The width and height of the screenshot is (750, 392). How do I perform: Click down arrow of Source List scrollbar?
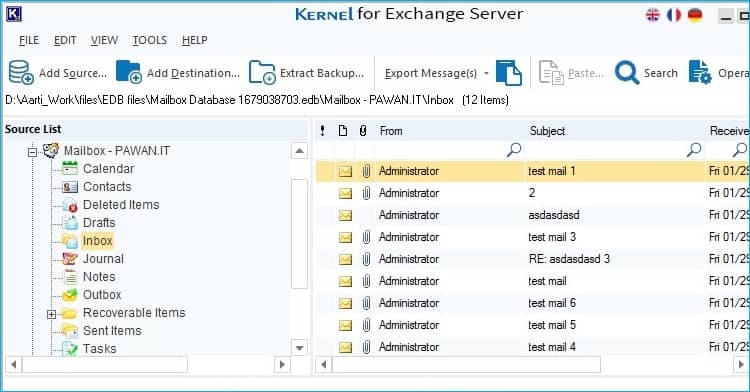click(x=299, y=348)
